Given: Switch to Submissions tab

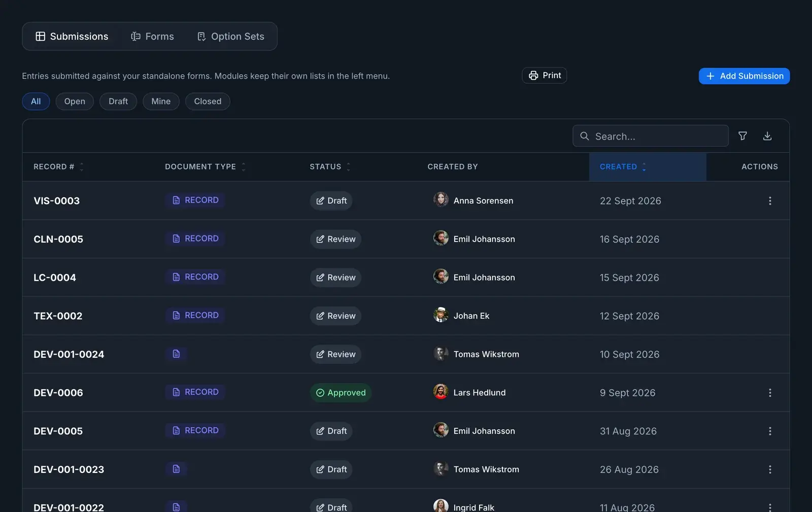Looking at the screenshot, I should (72, 37).
